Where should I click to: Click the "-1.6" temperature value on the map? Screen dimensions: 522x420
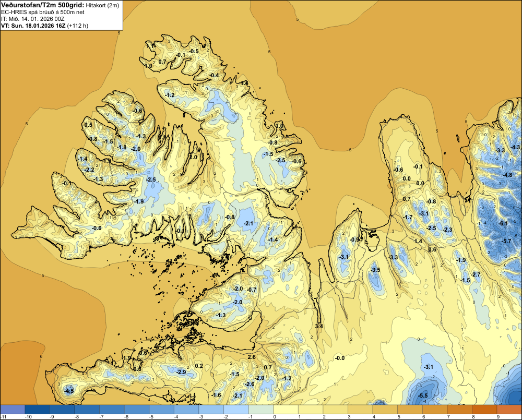[x=217, y=395]
